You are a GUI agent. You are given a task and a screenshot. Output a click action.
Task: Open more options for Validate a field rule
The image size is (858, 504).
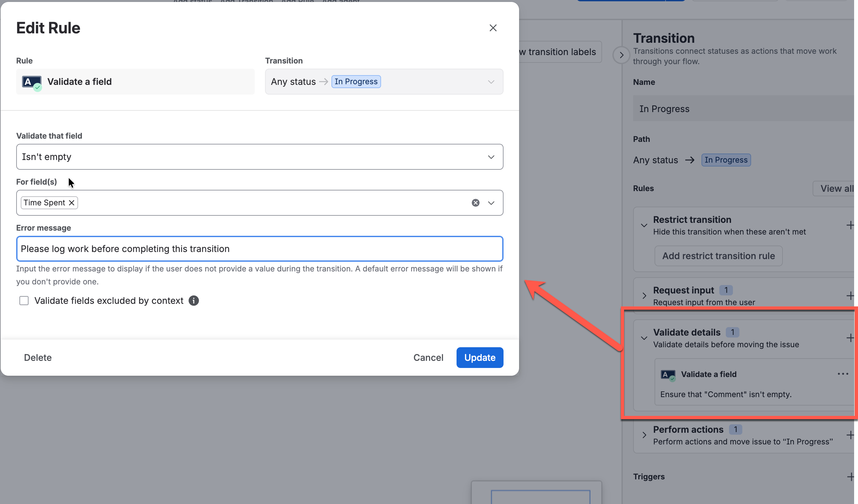pos(843,374)
